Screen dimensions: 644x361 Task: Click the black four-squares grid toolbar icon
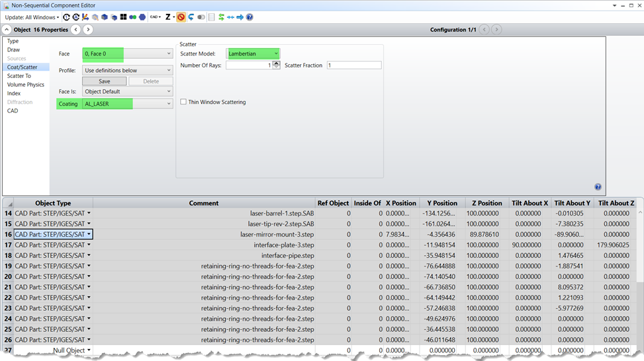(123, 17)
